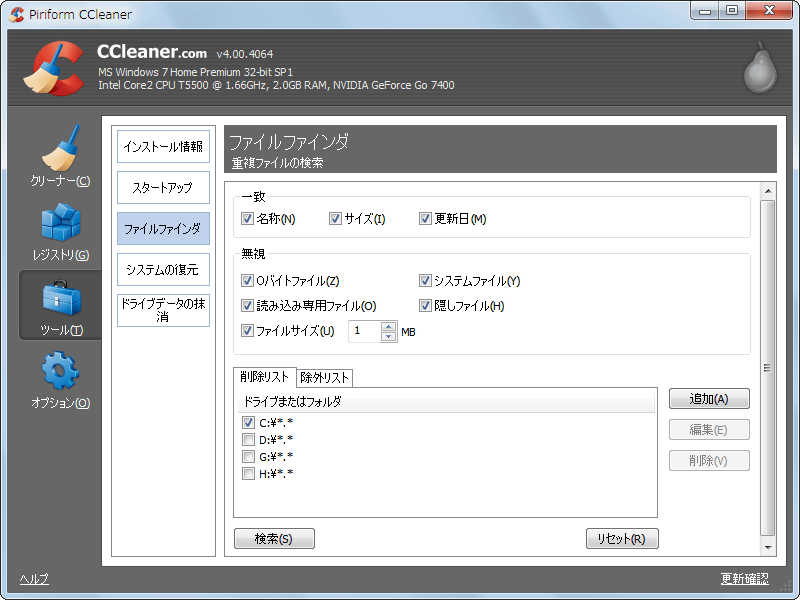Click the 追加(A) add button
The height and width of the screenshot is (600, 800).
point(709,398)
